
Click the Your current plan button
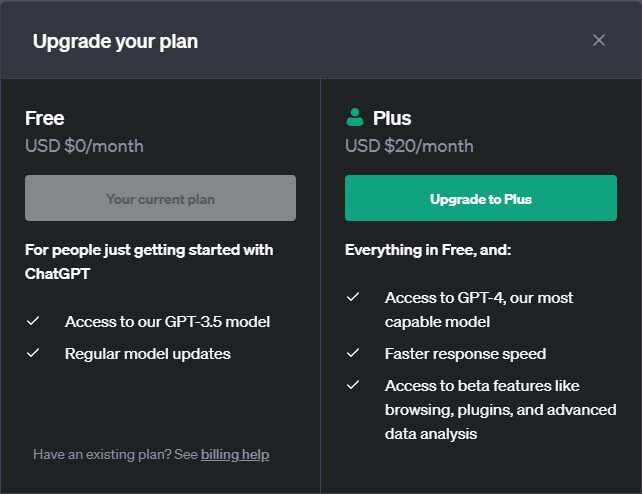[x=160, y=198]
